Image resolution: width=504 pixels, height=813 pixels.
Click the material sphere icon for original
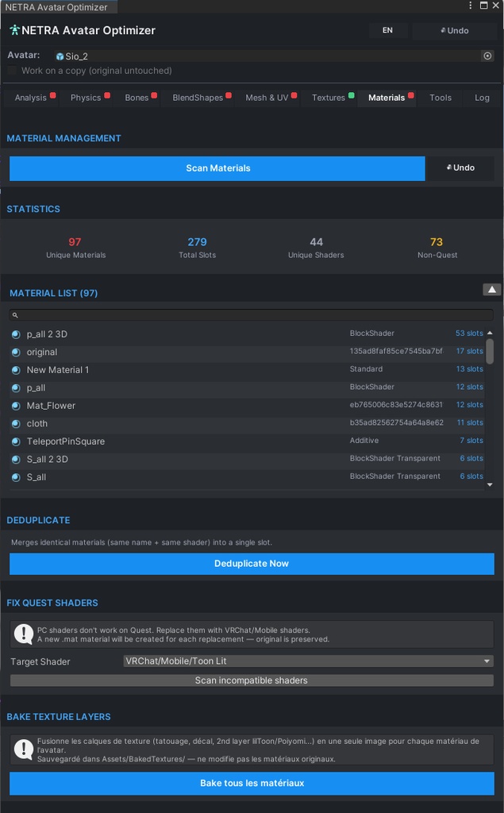pyautogui.click(x=16, y=352)
